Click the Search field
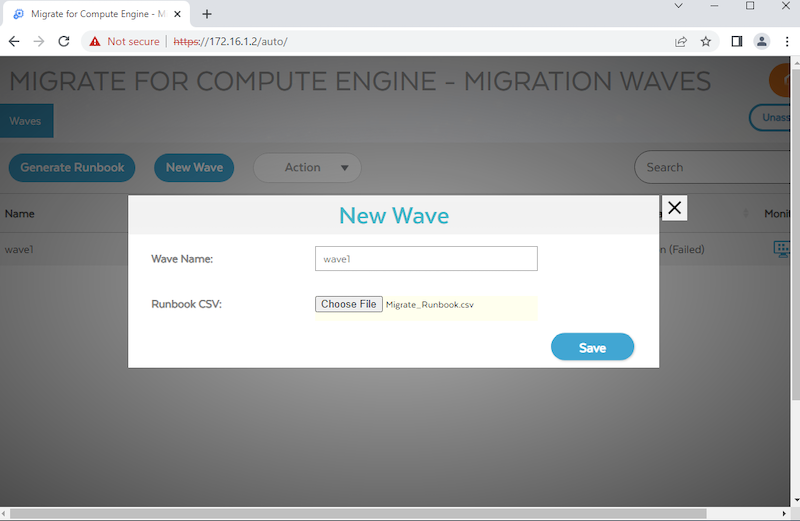This screenshot has height=521, width=800. 712,167
